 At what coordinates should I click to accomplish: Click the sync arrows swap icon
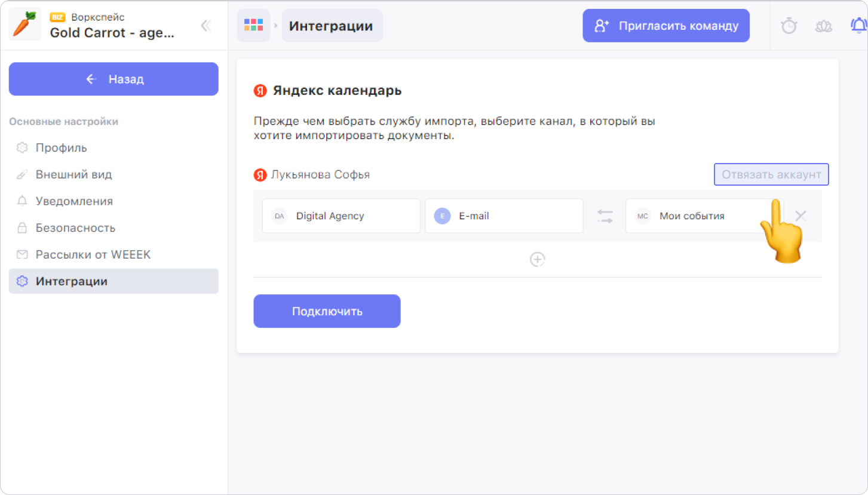605,216
